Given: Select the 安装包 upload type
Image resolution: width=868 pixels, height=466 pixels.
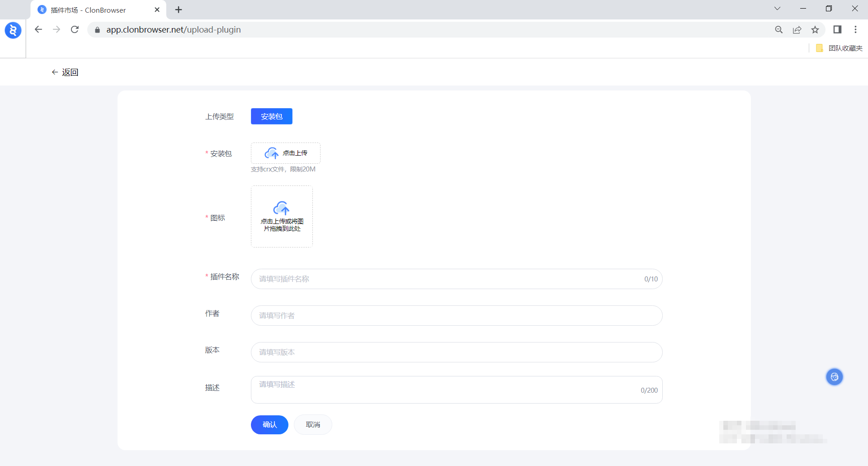Looking at the screenshot, I should coord(271,116).
